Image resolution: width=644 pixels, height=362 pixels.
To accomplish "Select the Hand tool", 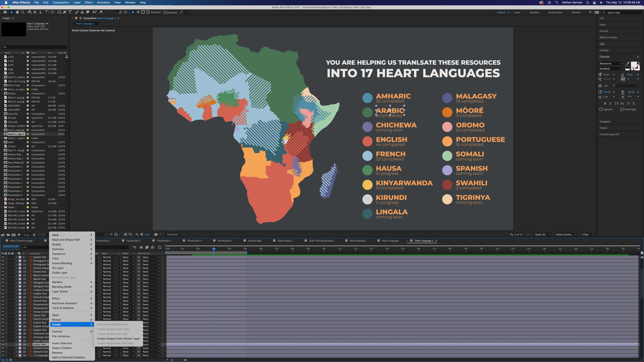I will 17,12.
